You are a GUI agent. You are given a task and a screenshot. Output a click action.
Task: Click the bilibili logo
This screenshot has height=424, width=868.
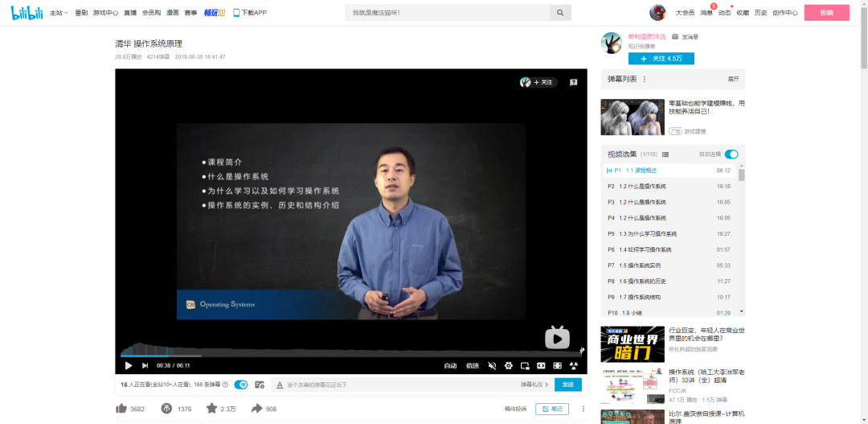pos(27,13)
